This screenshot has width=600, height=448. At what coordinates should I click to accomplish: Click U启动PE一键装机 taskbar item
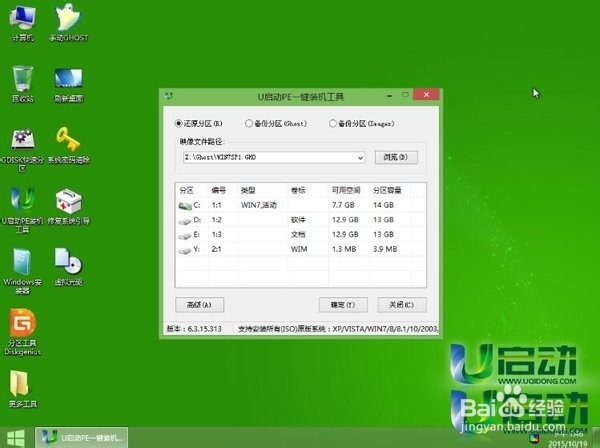pyautogui.click(x=82, y=438)
